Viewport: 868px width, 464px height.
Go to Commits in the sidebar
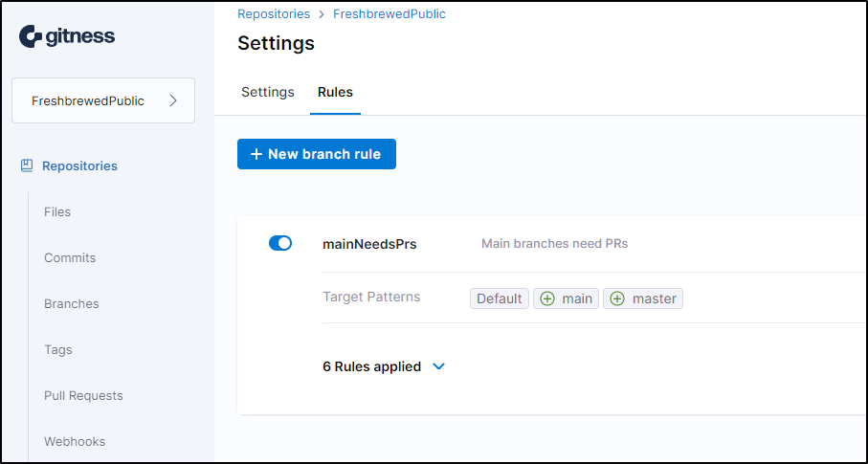pos(70,257)
